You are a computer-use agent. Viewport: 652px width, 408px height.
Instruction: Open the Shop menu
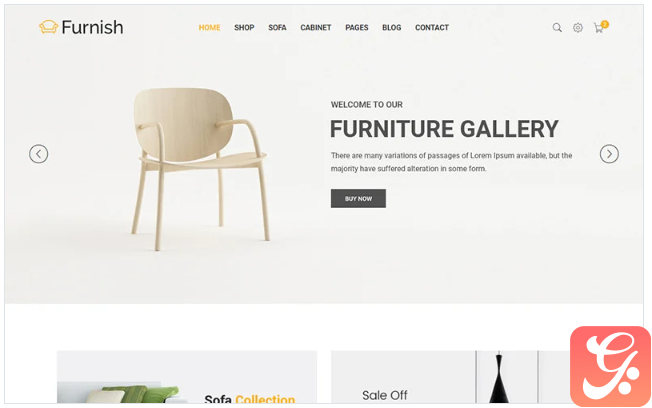(244, 28)
